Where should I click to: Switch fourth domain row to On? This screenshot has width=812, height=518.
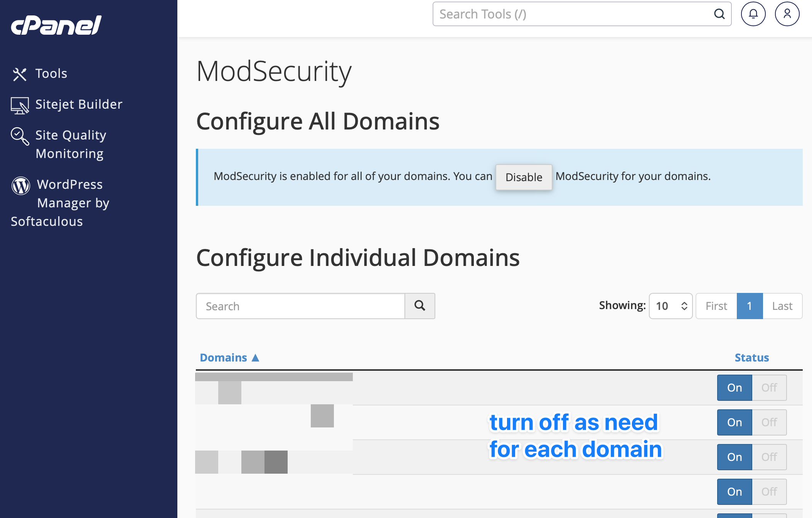tap(735, 492)
